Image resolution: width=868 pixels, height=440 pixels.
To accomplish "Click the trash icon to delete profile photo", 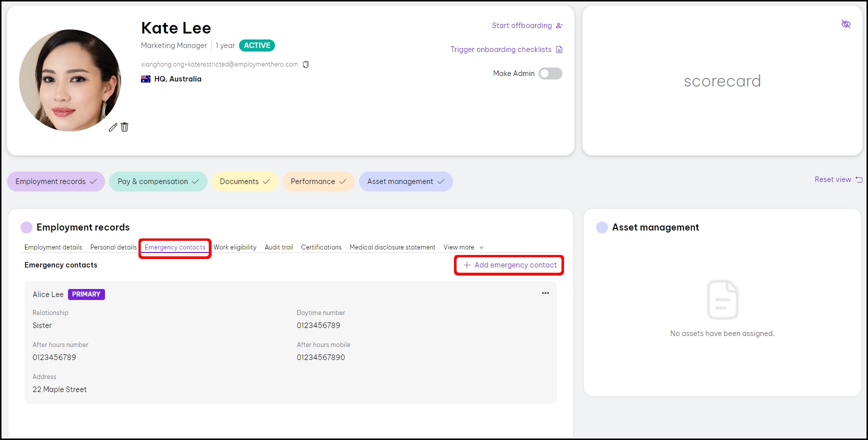I will 124,127.
